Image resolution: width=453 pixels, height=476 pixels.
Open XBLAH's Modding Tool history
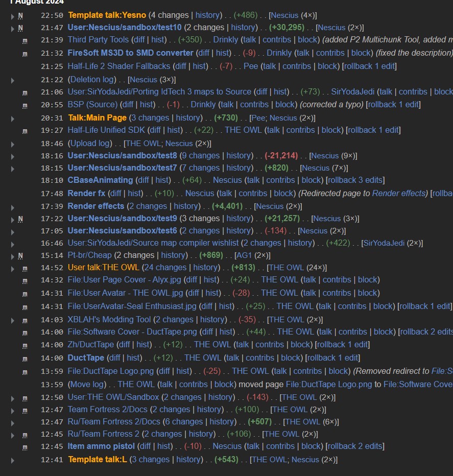(212, 319)
